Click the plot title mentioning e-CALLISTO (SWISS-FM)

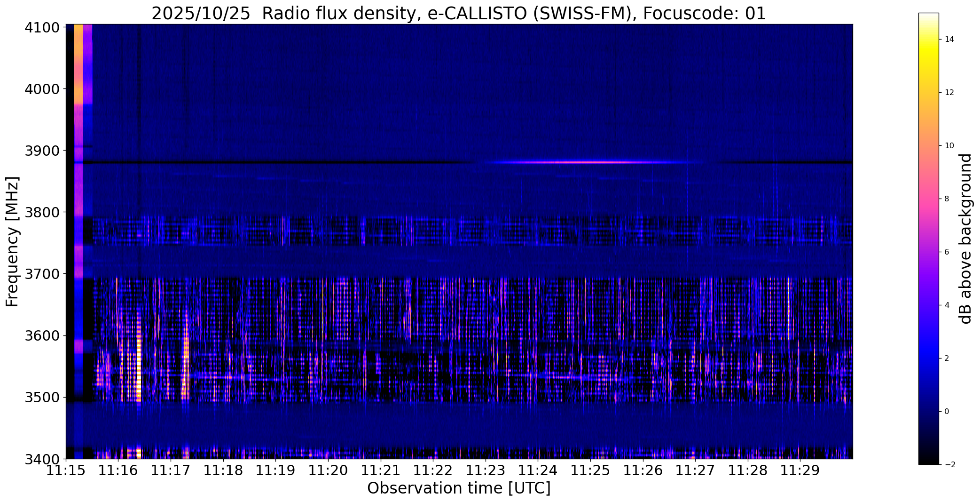point(459,13)
